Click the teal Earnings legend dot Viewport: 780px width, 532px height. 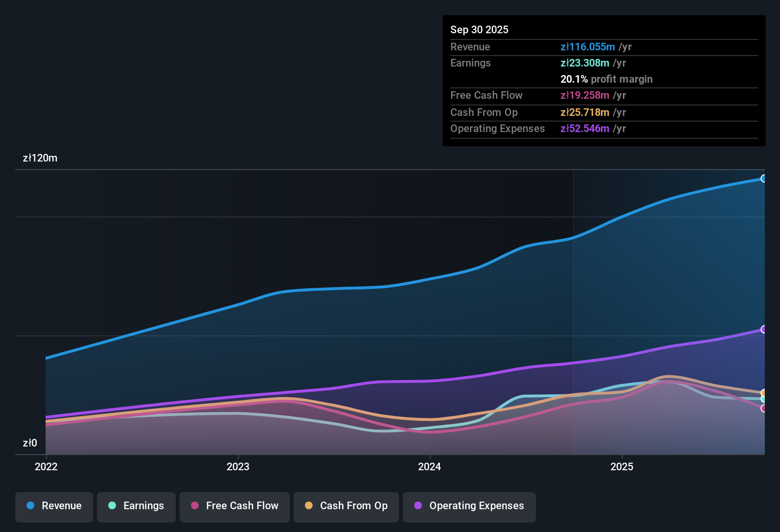[x=113, y=506]
